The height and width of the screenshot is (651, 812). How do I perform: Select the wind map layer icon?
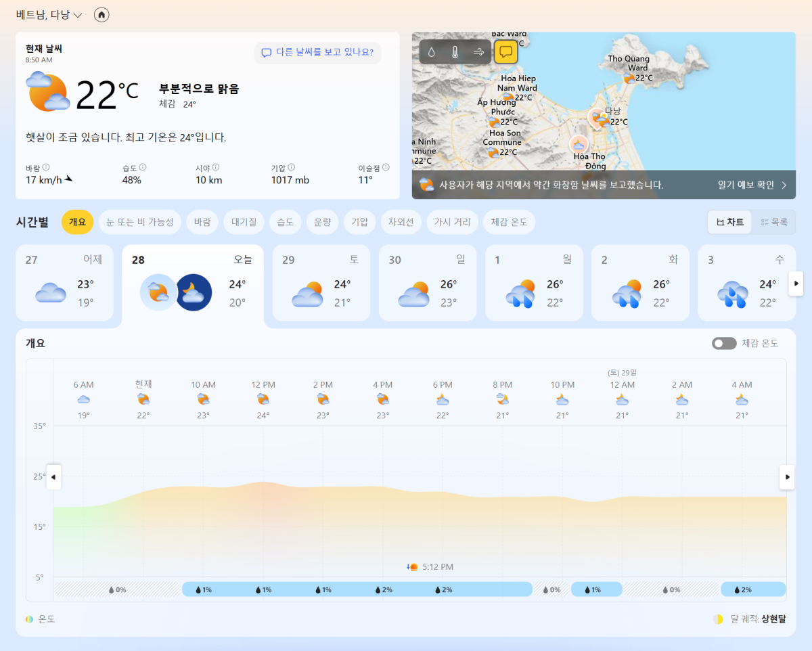(x=479, y=52)
